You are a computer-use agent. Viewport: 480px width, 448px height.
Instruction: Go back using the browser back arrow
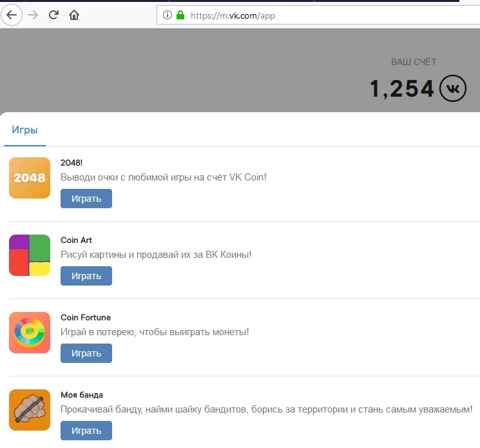point(12,15)
